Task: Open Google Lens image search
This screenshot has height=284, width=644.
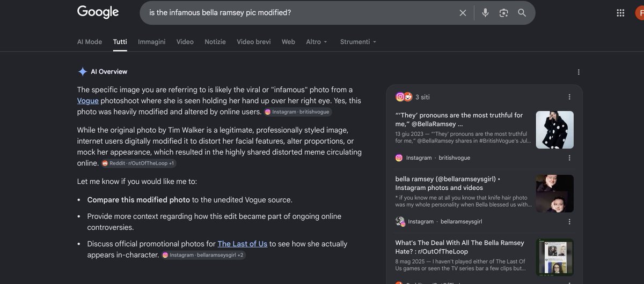Action: pyautogui.click(x=503, y=13)
